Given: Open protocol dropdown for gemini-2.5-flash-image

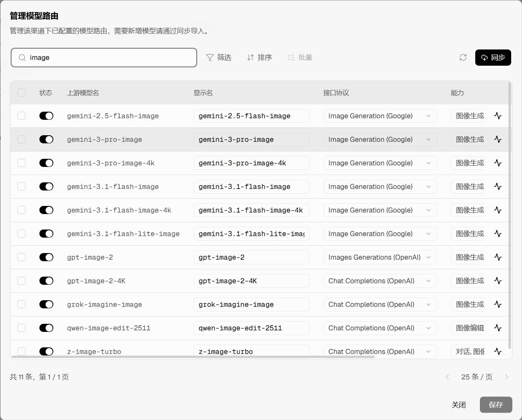Looking at the screenshot, I should (x=380, y=116).
